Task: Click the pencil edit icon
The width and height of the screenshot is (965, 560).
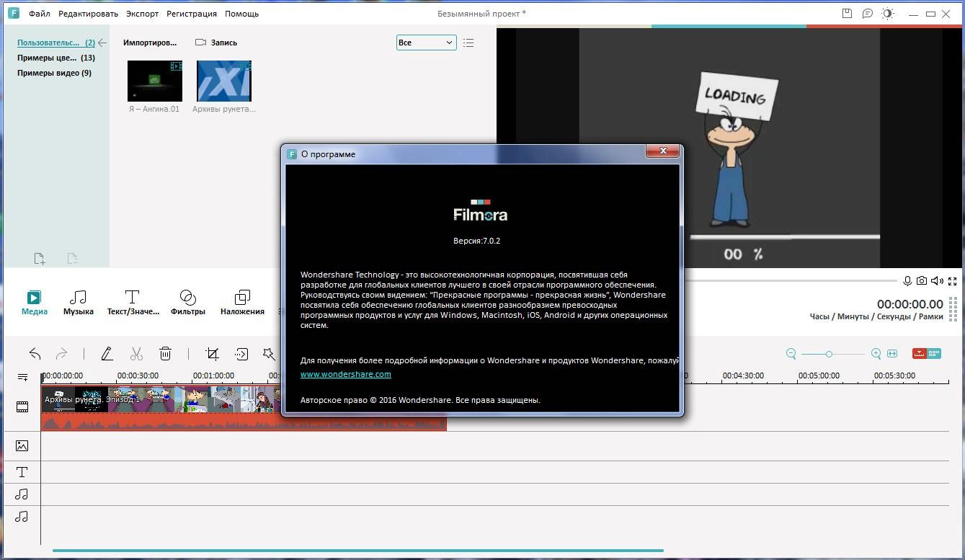Action: [107, 354]
